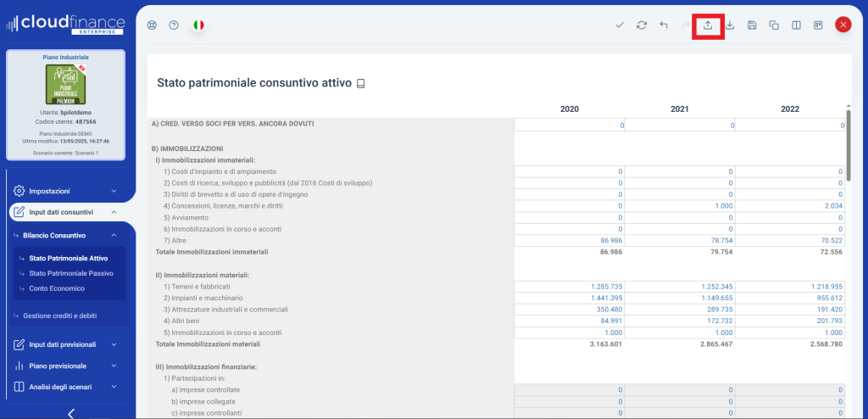Screen dimensions: 868x419
Task: Click the cloudfinance Enterprise logo
Action: pyautogui.click(x=65, y=25)
